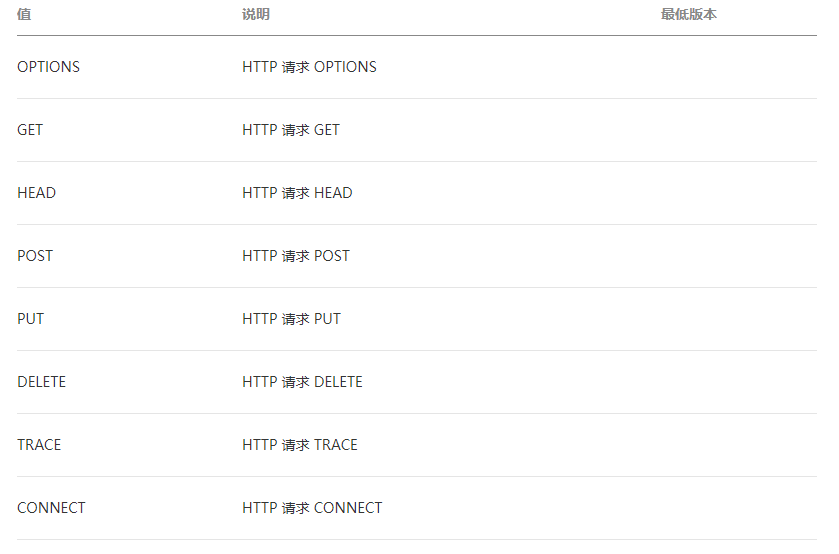
Task: Select description 'HTTP 请求 CONNECT'
Action: coord(312,508)
